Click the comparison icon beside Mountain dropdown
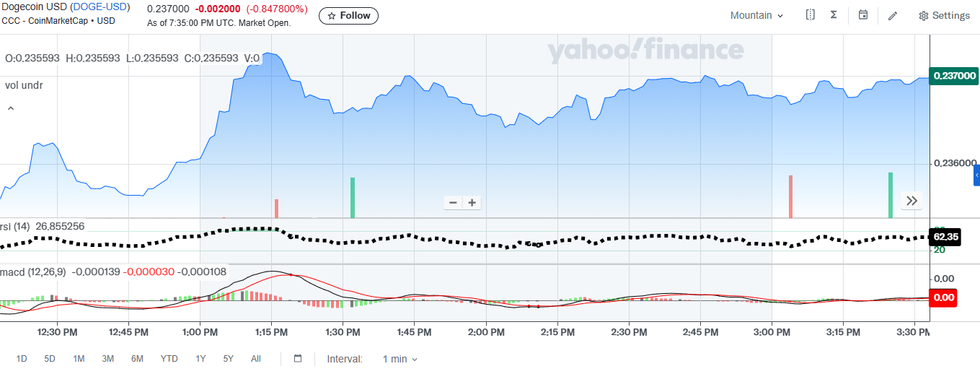The width and height of the screenshot is (980, 374). click(x=811, y=15)
